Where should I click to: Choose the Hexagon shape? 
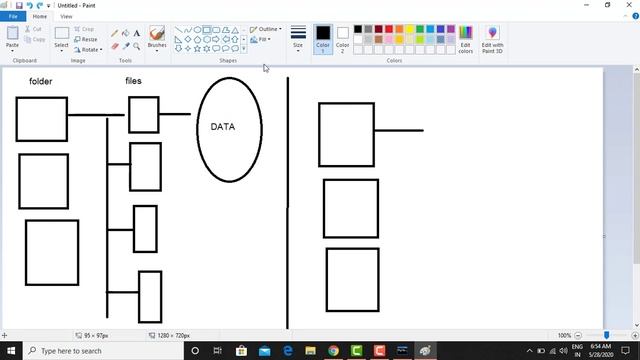click(x=207, y=40)
